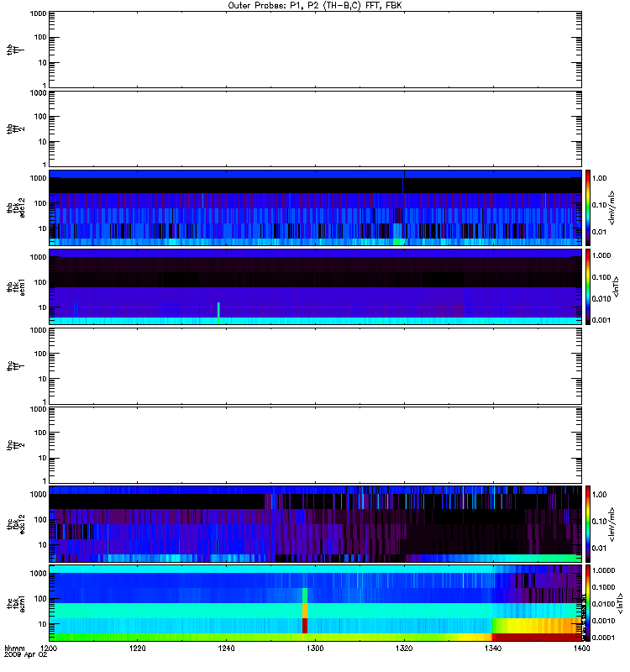This screenshot has height=672, width=630.
Task: Select the empty thb fff 2 panel
Action: [315, 129]
